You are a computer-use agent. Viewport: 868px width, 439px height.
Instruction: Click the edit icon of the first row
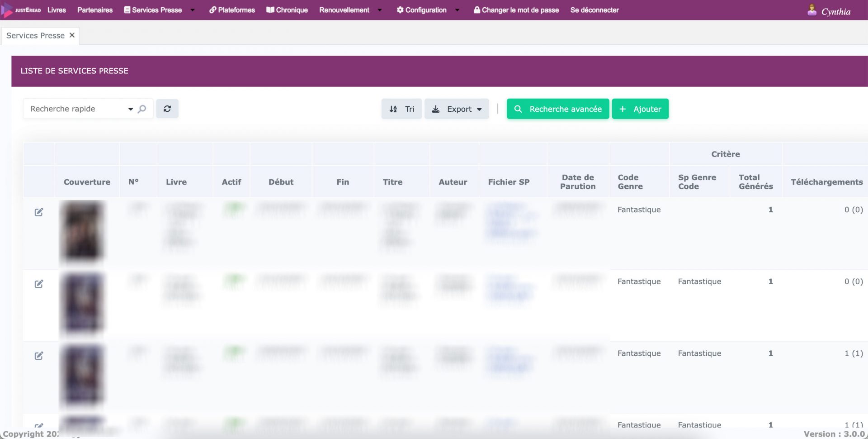click(39, 212)
